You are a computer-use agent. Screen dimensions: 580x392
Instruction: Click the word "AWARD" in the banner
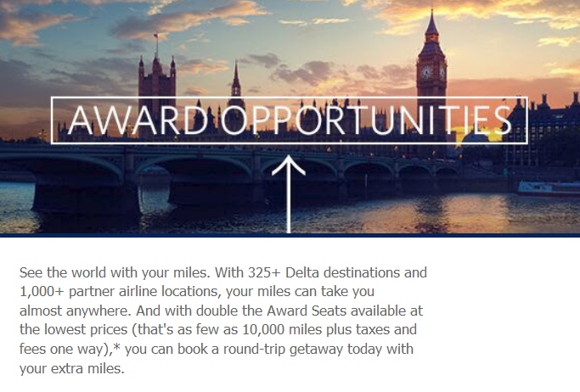pos(126,123)
